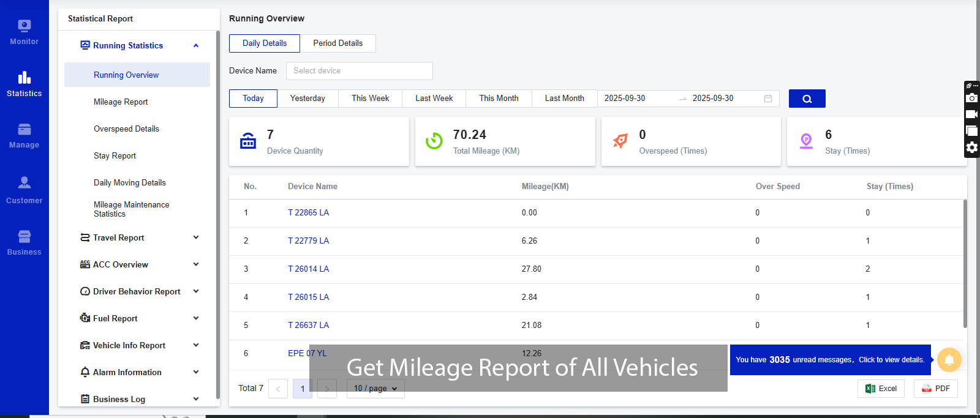The image size is (980, 418).
Task: Export the table to Excel
Action: click(x=881, y=389)
